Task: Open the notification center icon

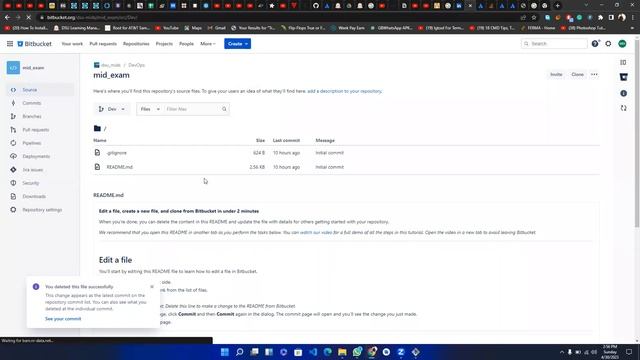Action: click(629, 352)
